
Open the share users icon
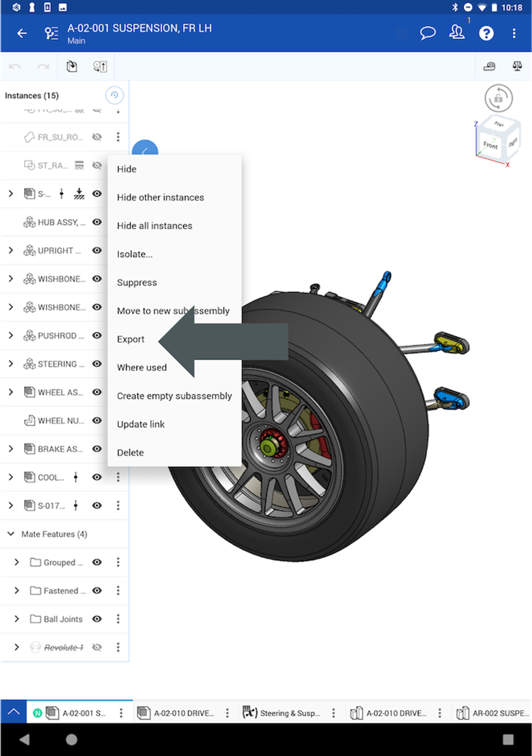(x=457, y=33)
